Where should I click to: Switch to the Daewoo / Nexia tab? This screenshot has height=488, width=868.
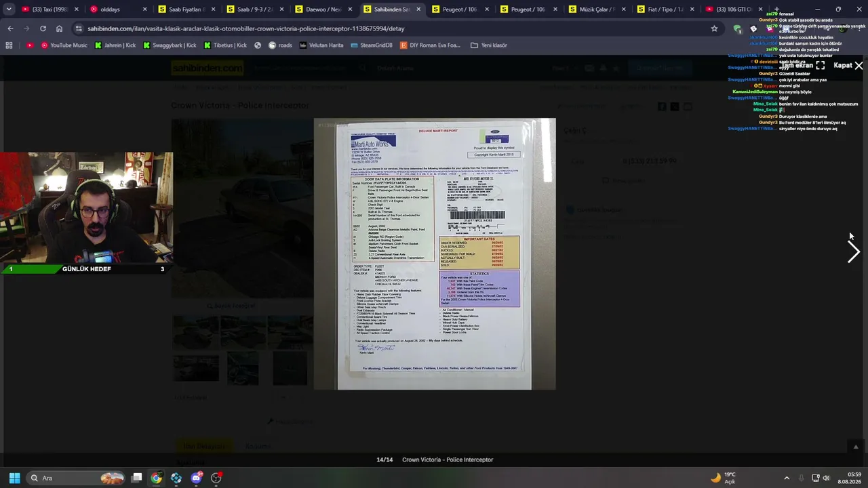click(323, 9)
